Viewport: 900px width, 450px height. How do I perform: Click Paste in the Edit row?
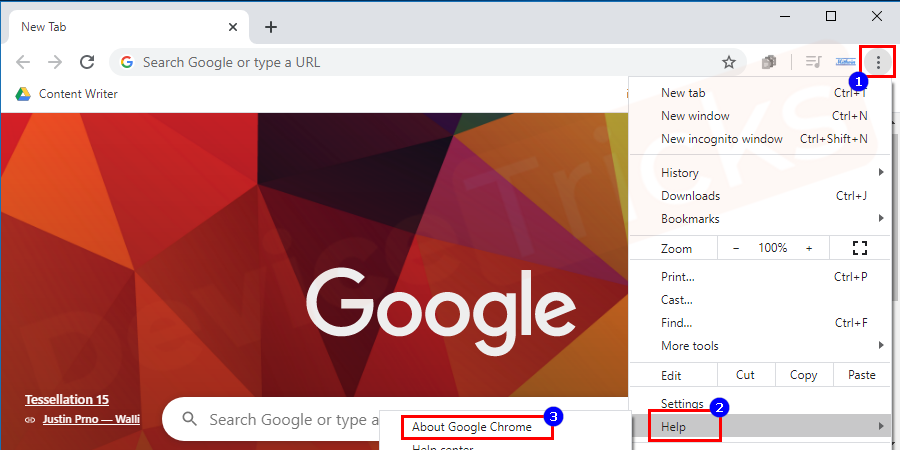click(x=862, y=375)
